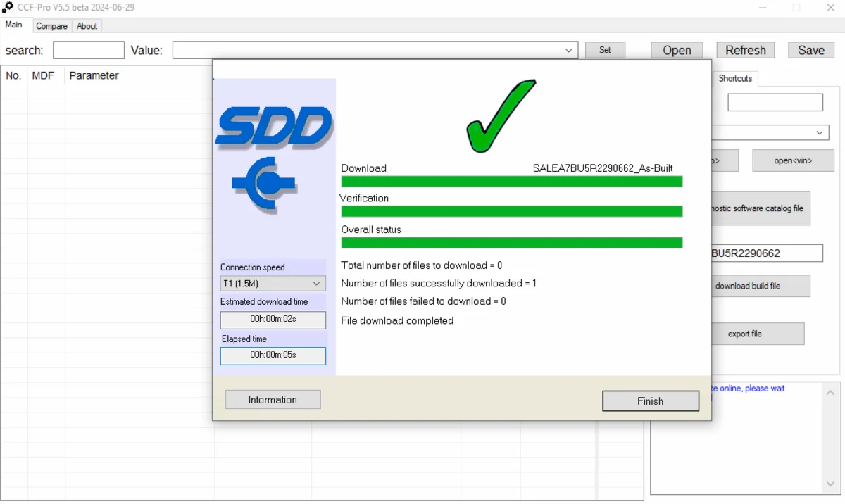Expand the Value combo box list
The height and width of the screenshot is (504, 845).
point(569,50)
